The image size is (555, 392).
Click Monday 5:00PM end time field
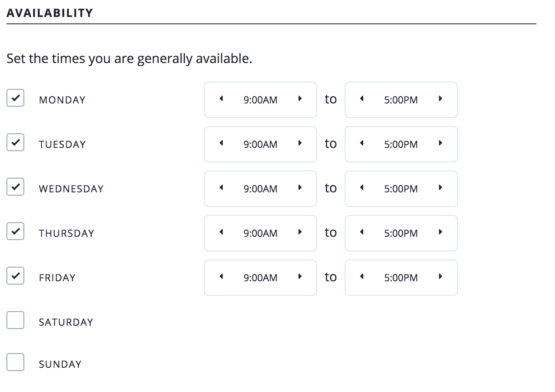[x=401, y=100]
